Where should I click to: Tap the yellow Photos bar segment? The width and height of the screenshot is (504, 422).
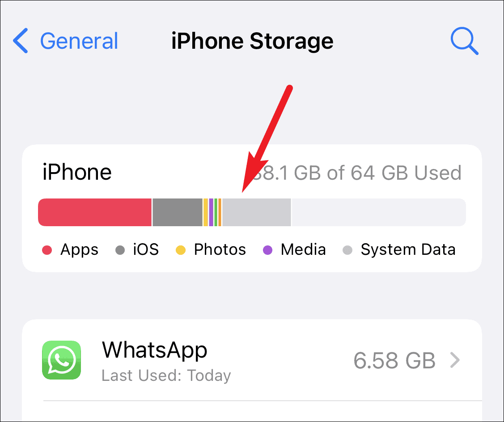[x=205, y=212]
